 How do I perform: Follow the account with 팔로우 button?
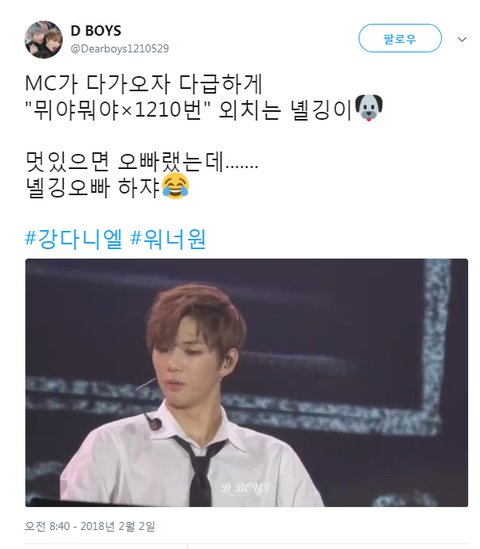tap(400, 39)
